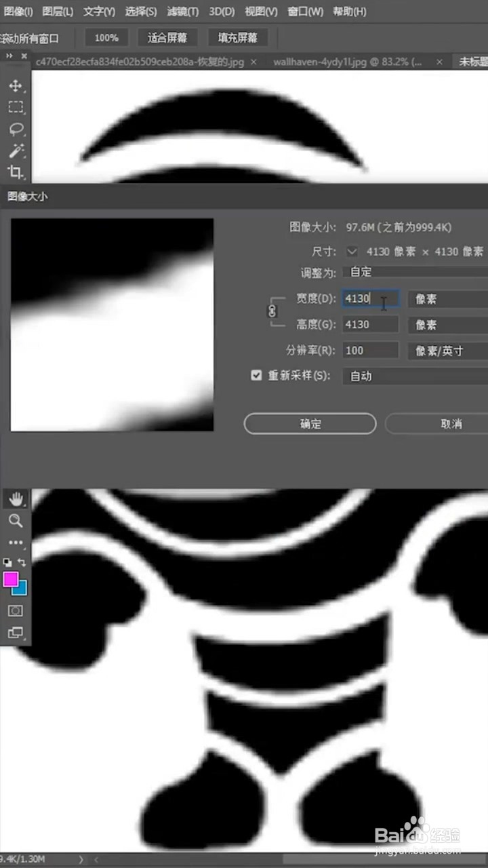Reset default foreground and background colors
Viewport: 488px width, 868px height.
point(7,562)
